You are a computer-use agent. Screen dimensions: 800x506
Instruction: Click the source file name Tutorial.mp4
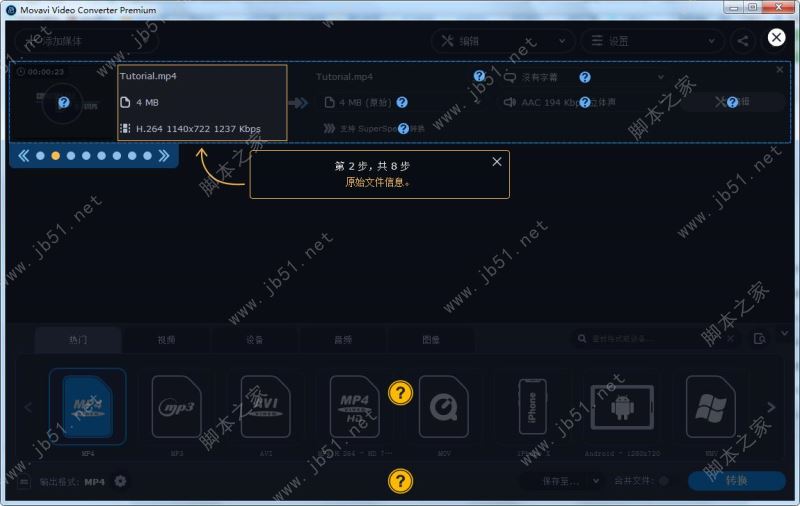coord(148,76)
